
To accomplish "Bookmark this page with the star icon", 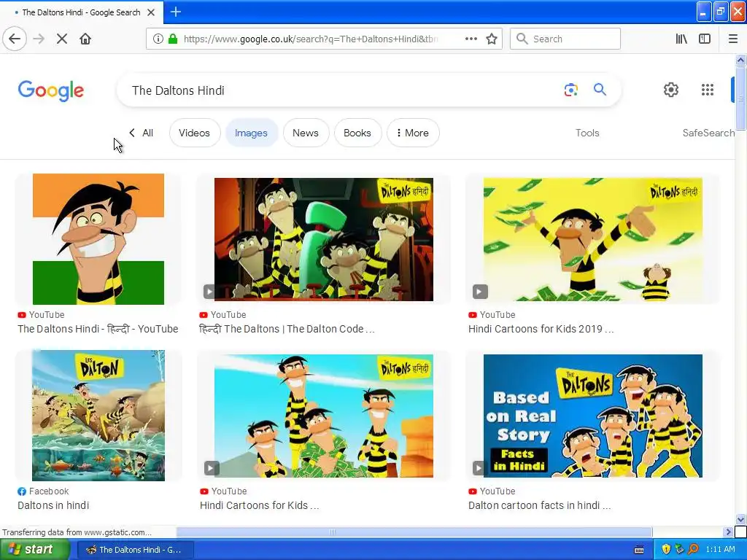I will click(x=492, y=39).
